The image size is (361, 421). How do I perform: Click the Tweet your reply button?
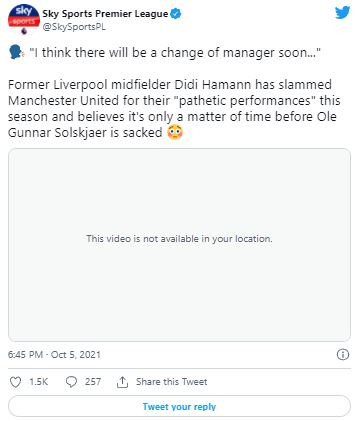point(179,406)
